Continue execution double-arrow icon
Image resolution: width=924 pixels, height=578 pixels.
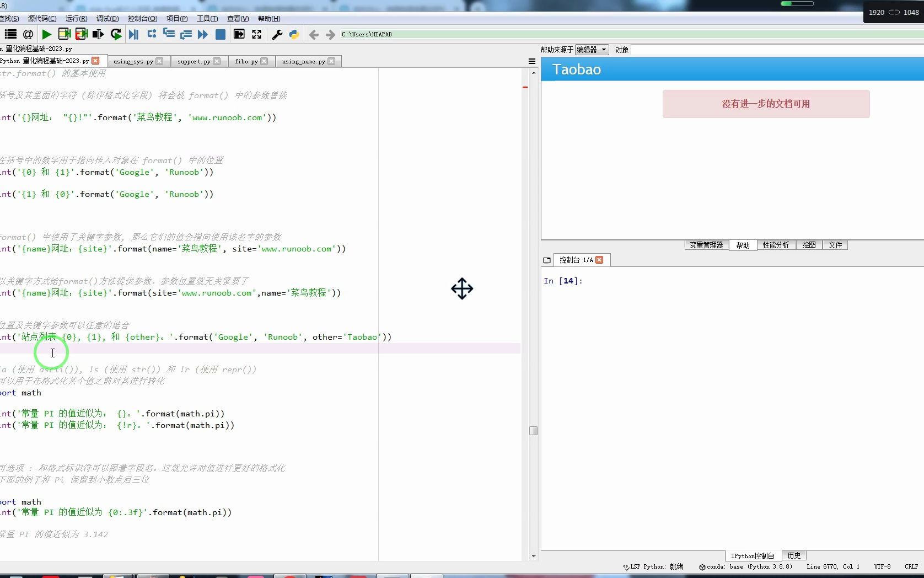click(203, 34)
